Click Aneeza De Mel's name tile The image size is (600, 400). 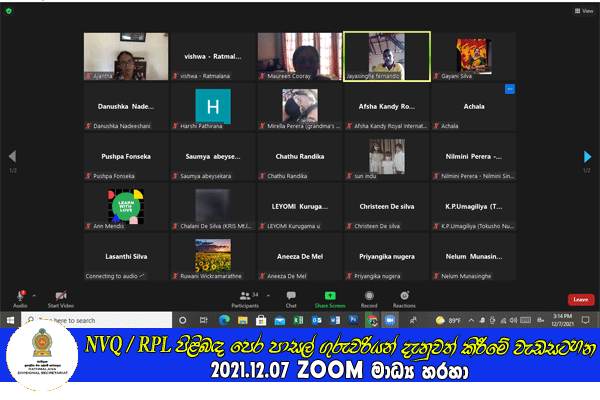pyautogui.click(x=300, y=257)
